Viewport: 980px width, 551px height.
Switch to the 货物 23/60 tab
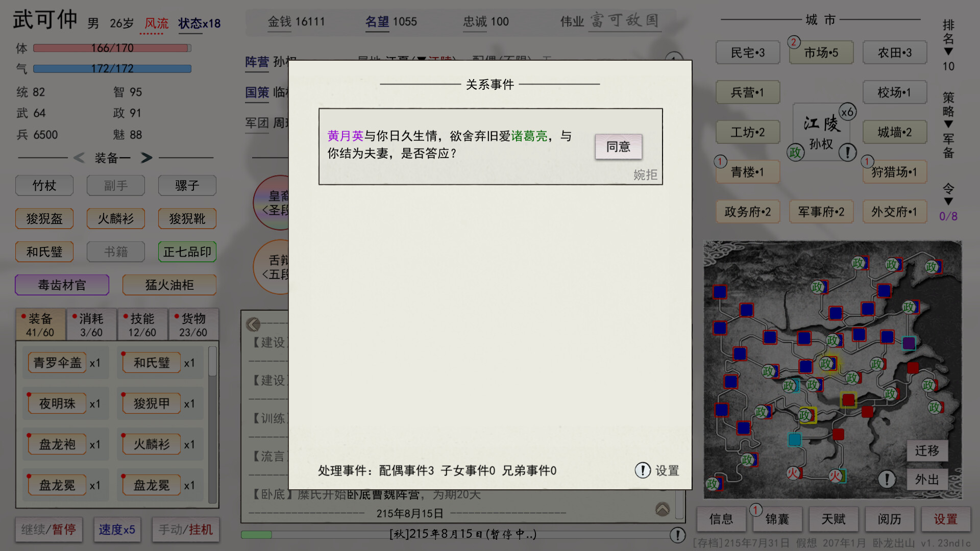[x=193, y=324]
